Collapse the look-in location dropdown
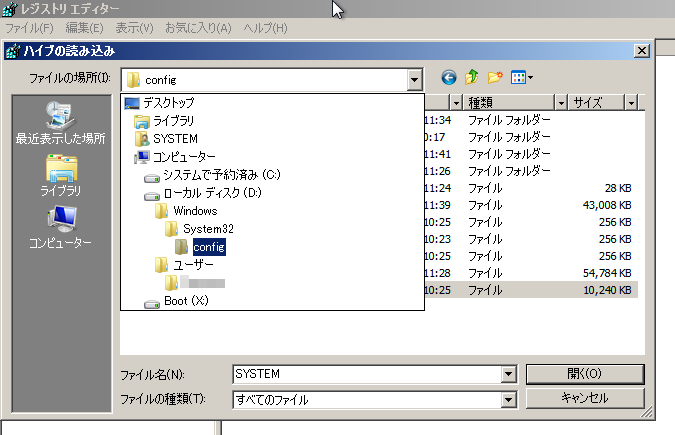The image size is (675, 435). point(414,79)
